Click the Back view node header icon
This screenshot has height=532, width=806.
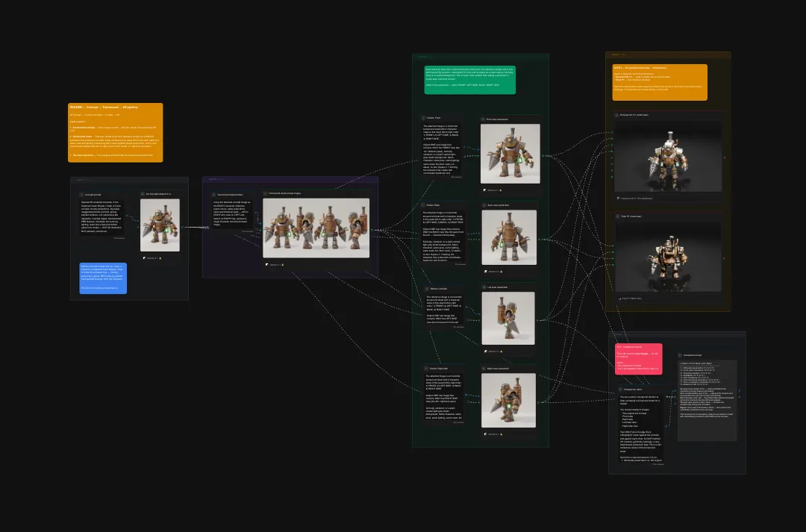(x=484, y=205)
